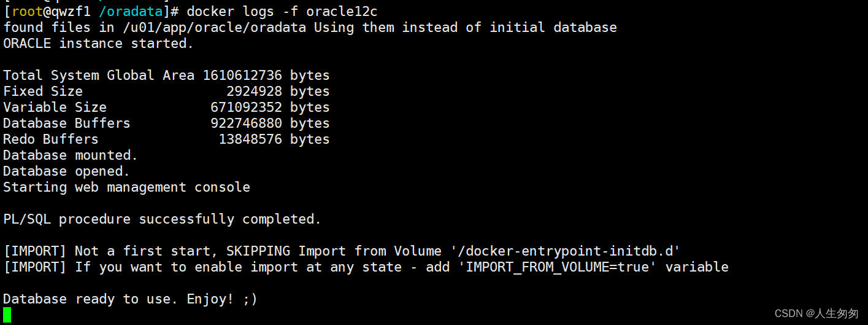This screenshot has height=325, width=868.
Task: Click 'Database mounted.' text
Action: click(x=71, y=155)
